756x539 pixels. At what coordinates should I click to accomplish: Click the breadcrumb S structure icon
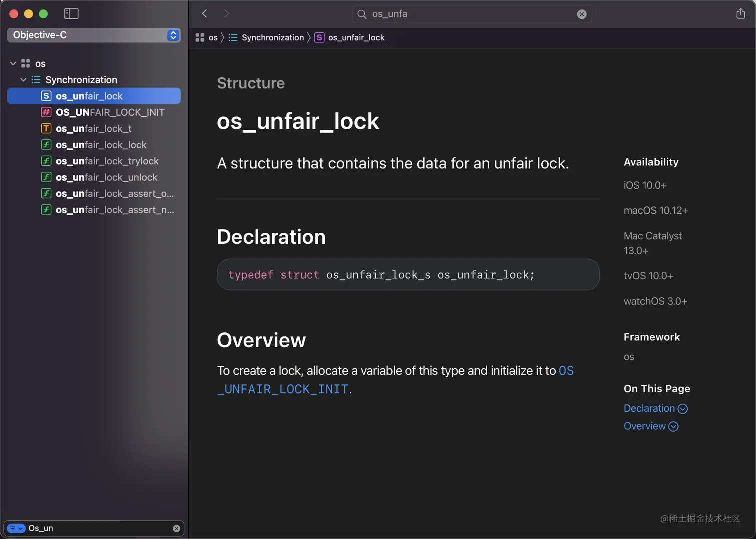(x=319, y=37)
